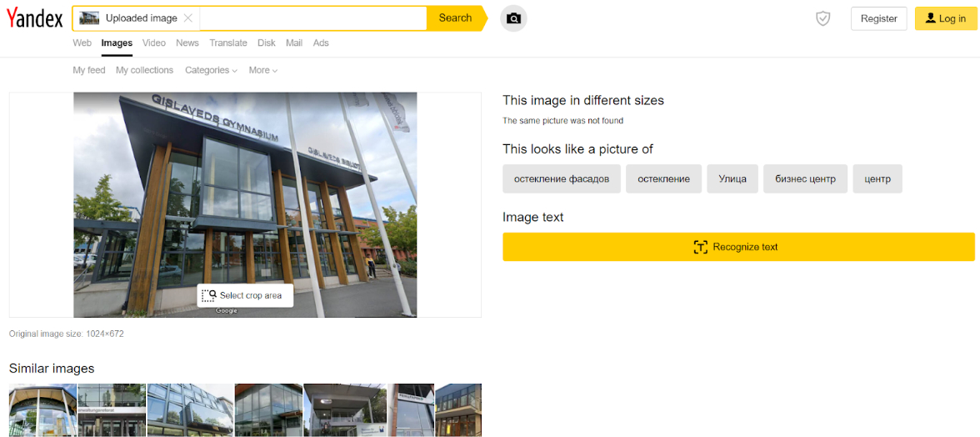Expand the Categories dropdown
The image size is (980, 437).
(211, 70)
